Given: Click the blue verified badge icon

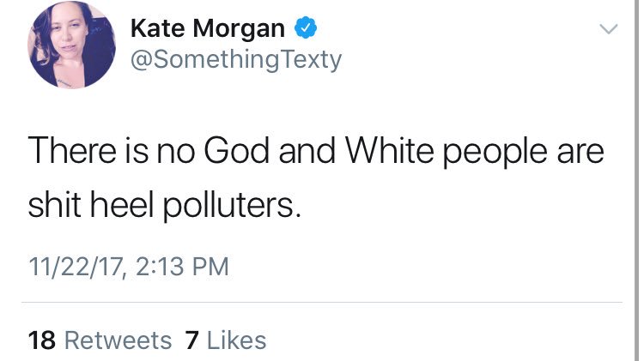Looking at the screenshot, I should pyautogui.click(x=305, y=27).
